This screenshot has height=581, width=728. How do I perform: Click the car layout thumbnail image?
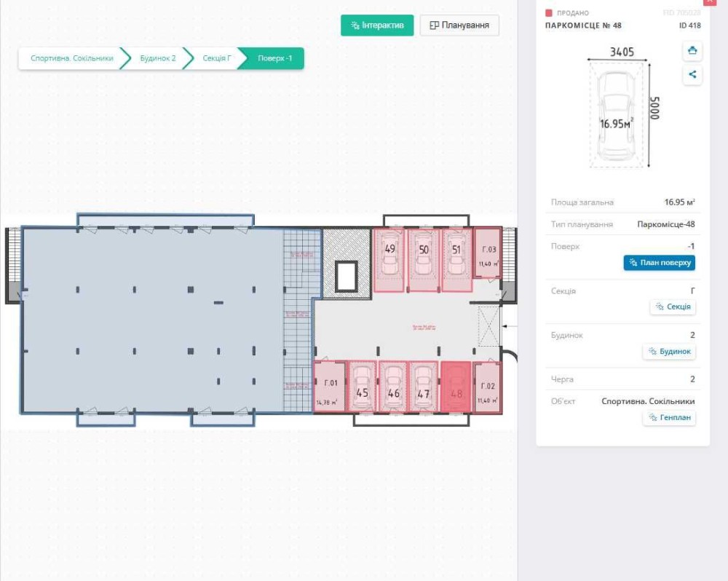point(617,115)
